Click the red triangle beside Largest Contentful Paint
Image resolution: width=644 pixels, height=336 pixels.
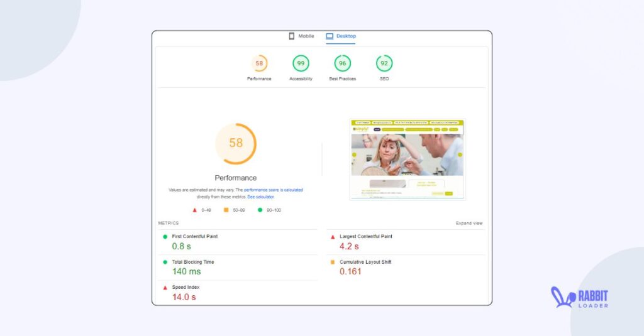tap(333, 237)
